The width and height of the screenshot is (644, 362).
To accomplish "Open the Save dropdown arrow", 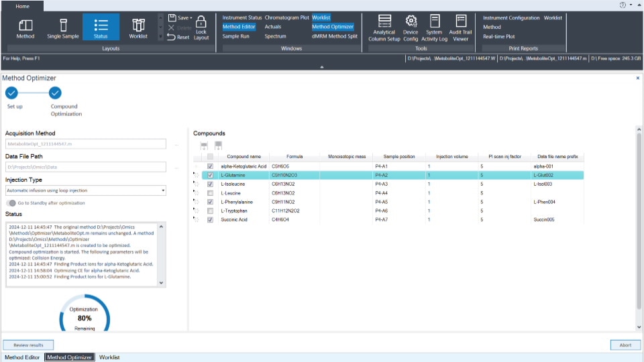I will tap(191, 18).
